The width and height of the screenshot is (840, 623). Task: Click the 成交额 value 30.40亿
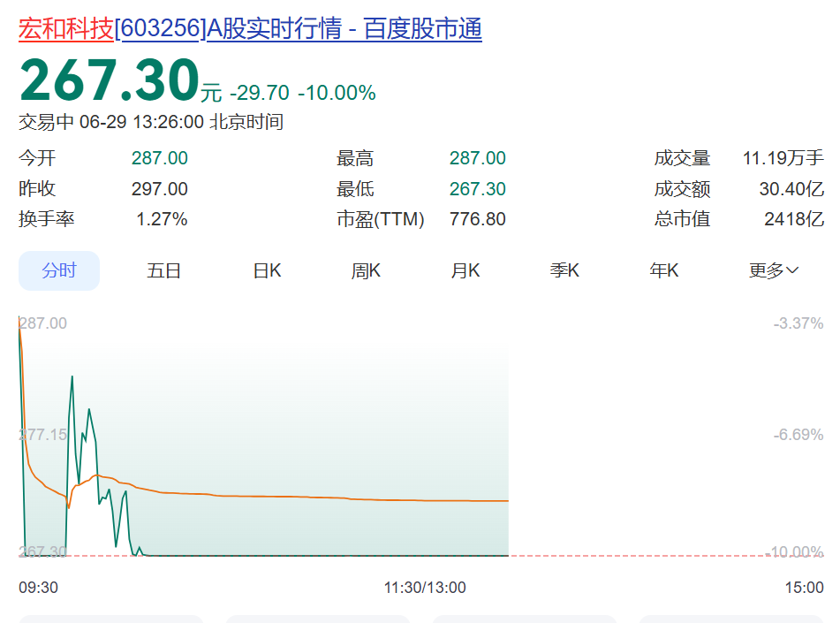(791, 189)
